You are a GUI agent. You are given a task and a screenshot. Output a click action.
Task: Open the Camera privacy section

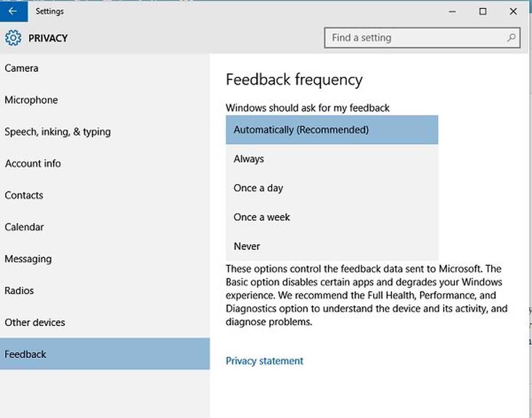tap(105, 68)
